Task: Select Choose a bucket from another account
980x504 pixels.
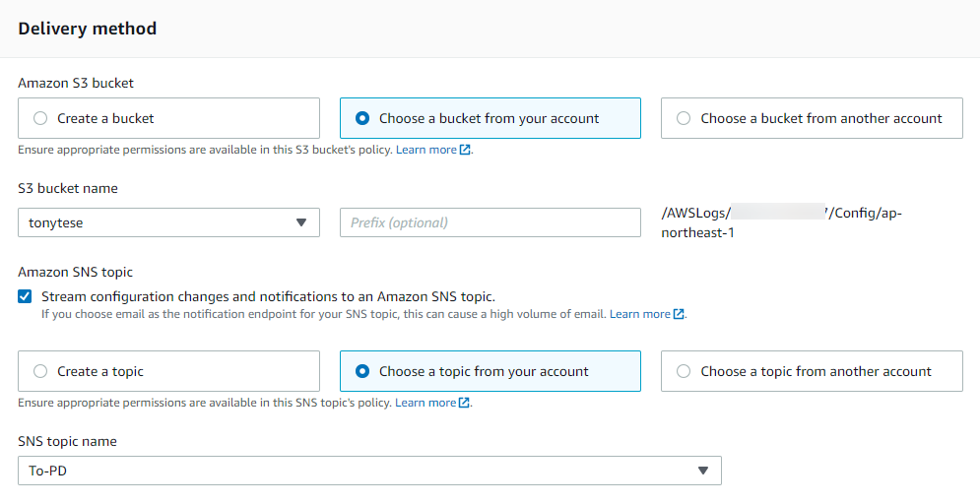Action: tap(684, 118)
